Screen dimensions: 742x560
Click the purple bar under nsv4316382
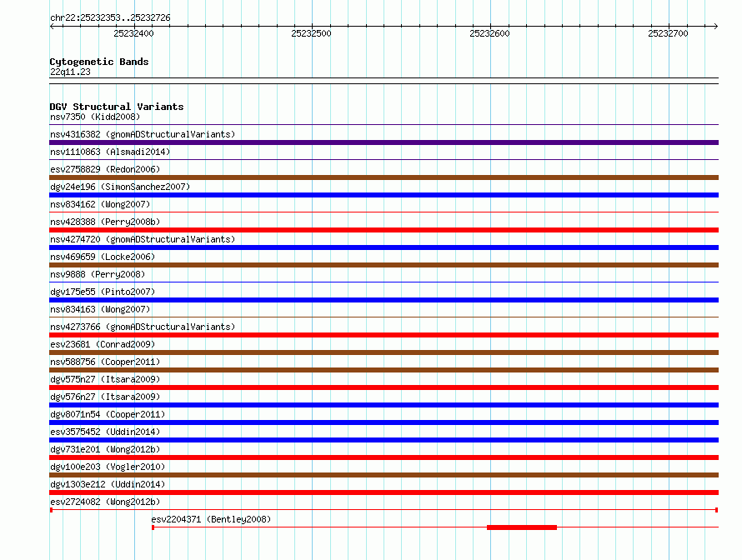(384, 142)
